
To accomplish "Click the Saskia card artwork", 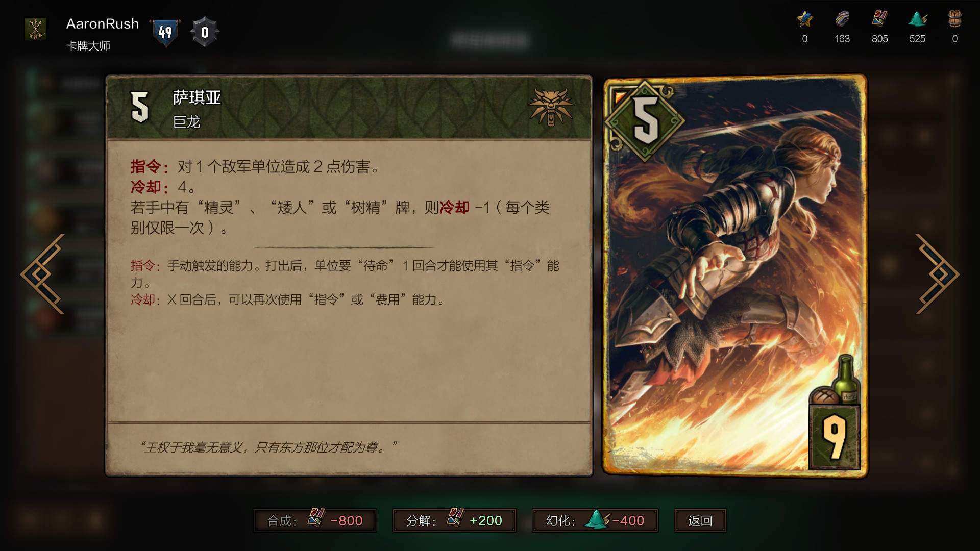I will coord(735,275).
